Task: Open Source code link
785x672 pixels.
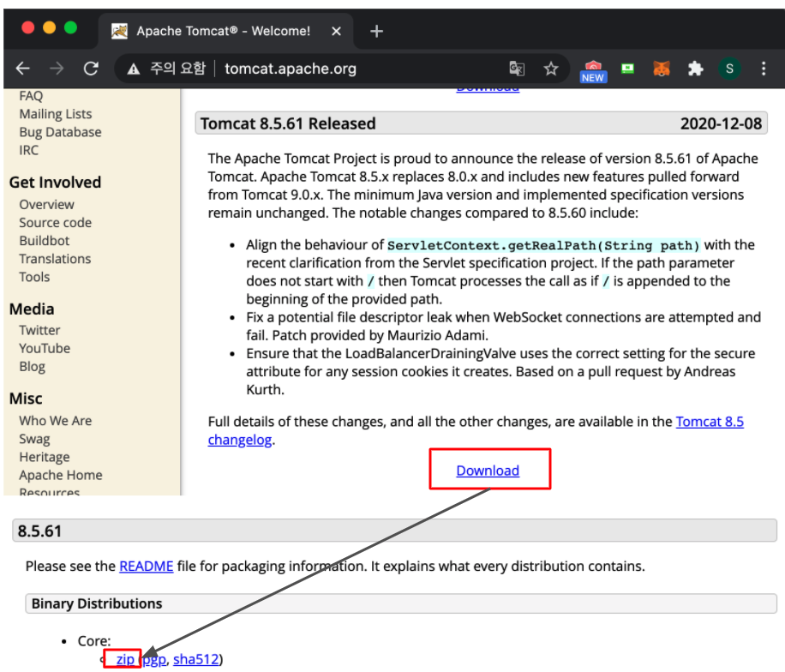Action: [x=55, y=223]
